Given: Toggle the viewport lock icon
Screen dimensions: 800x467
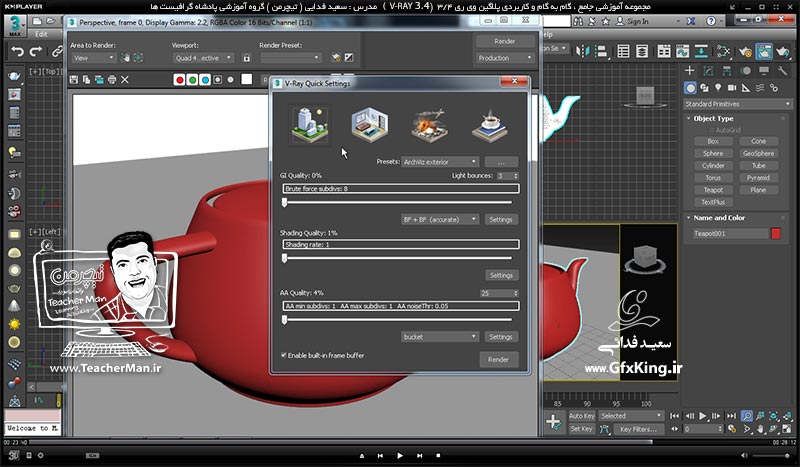Looking at the screenshot, I should click(x=246, y=58).
